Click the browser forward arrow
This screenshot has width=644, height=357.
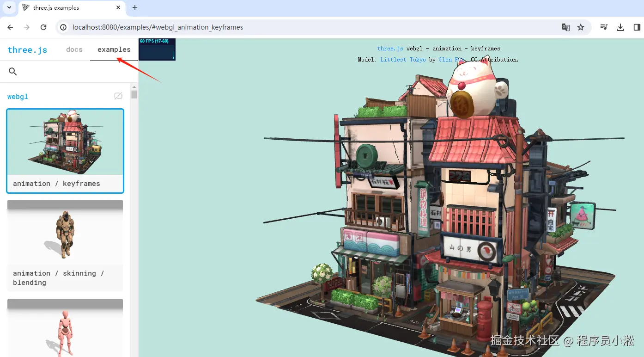[x=27, y=27]
